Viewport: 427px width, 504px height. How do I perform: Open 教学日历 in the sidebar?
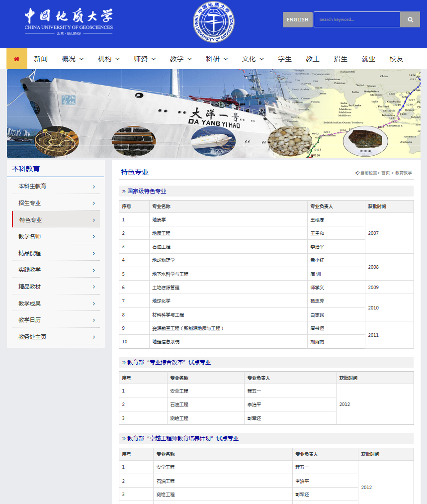30,320
